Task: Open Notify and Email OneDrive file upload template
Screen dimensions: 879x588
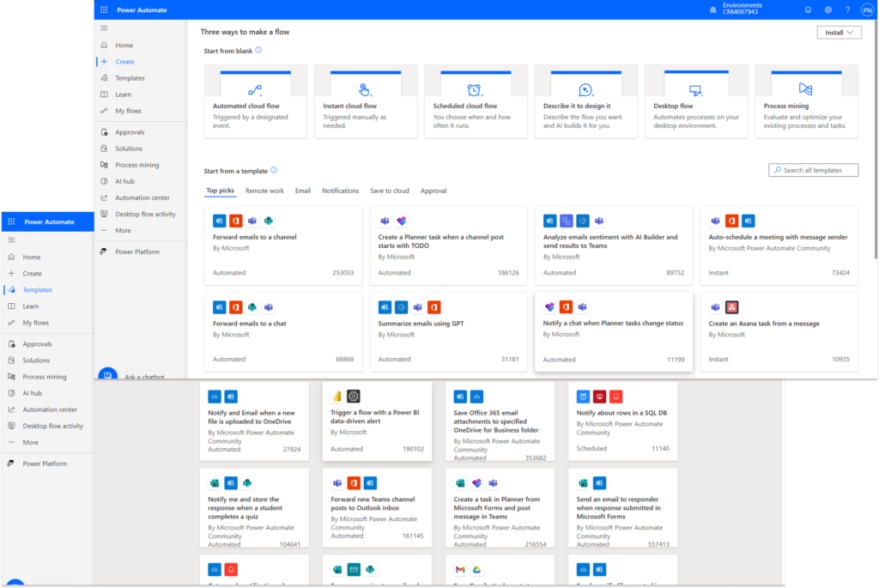Action: pos(254,421)
